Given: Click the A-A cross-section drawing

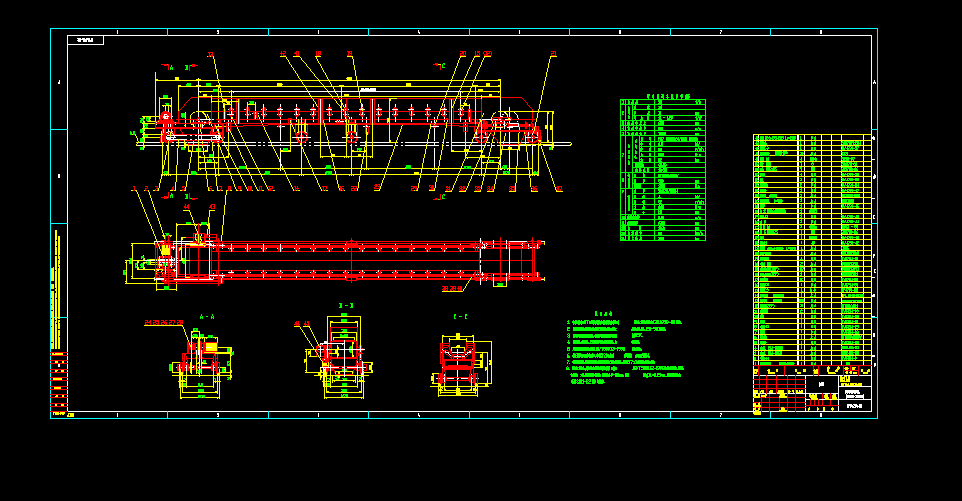Looking at the screenshot, I should (x=201, y=363).
